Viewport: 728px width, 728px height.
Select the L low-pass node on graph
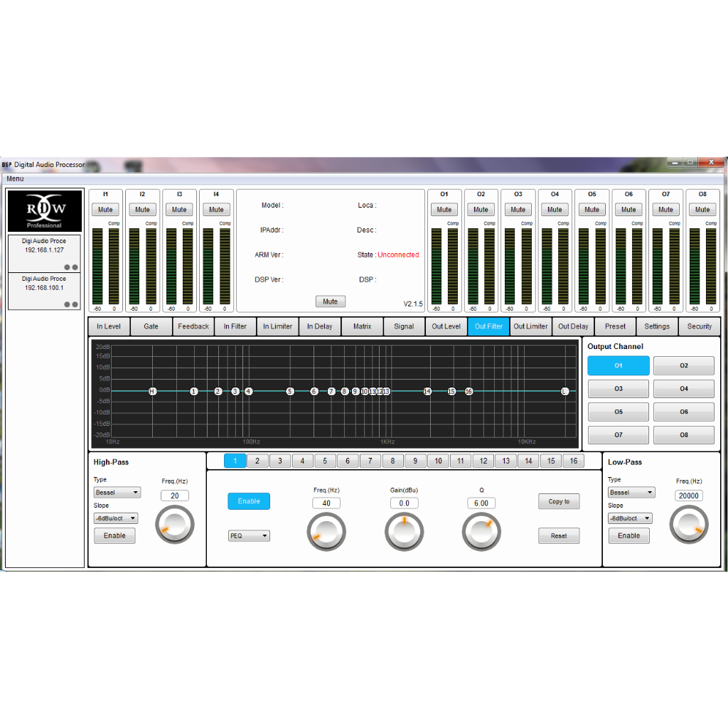(564, 392)
